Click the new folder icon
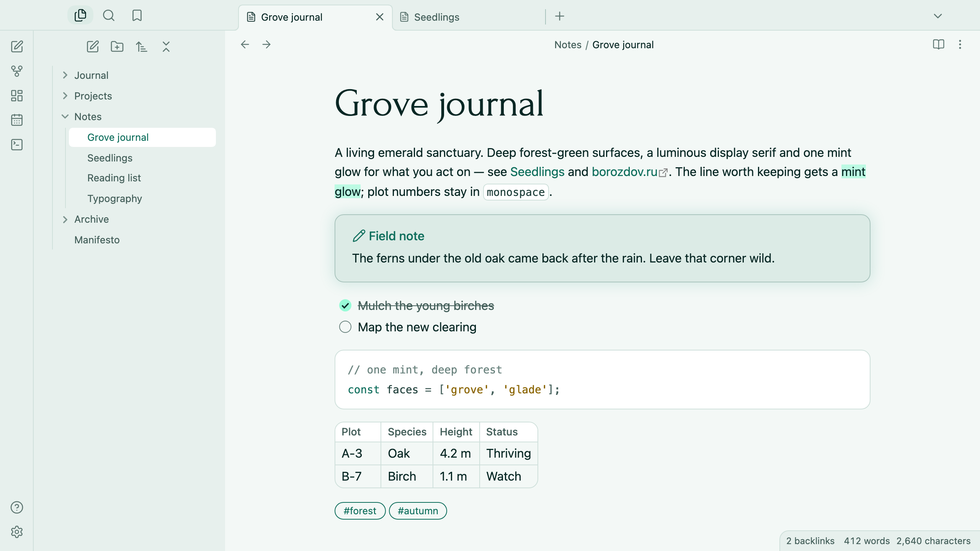 point(117,47)
